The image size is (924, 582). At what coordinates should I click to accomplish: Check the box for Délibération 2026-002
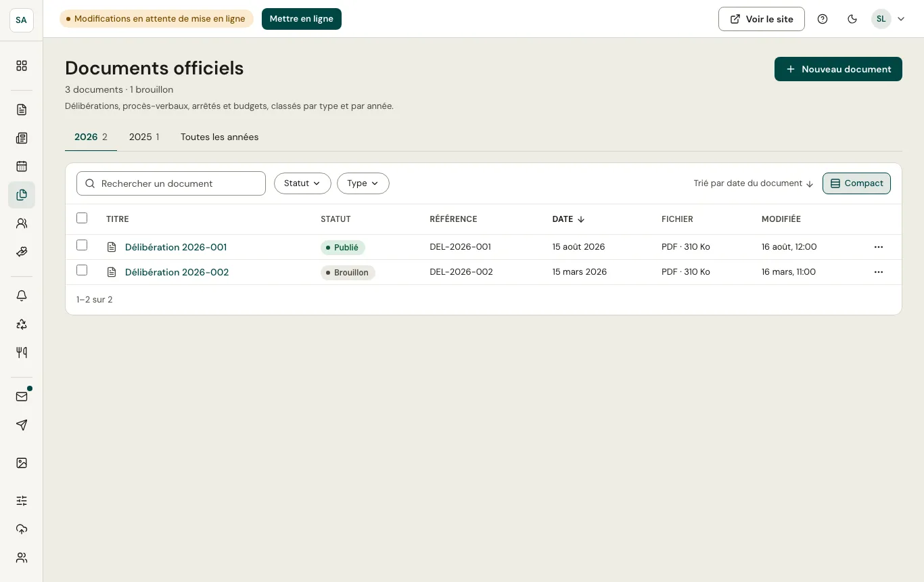[x=82, y=270]
